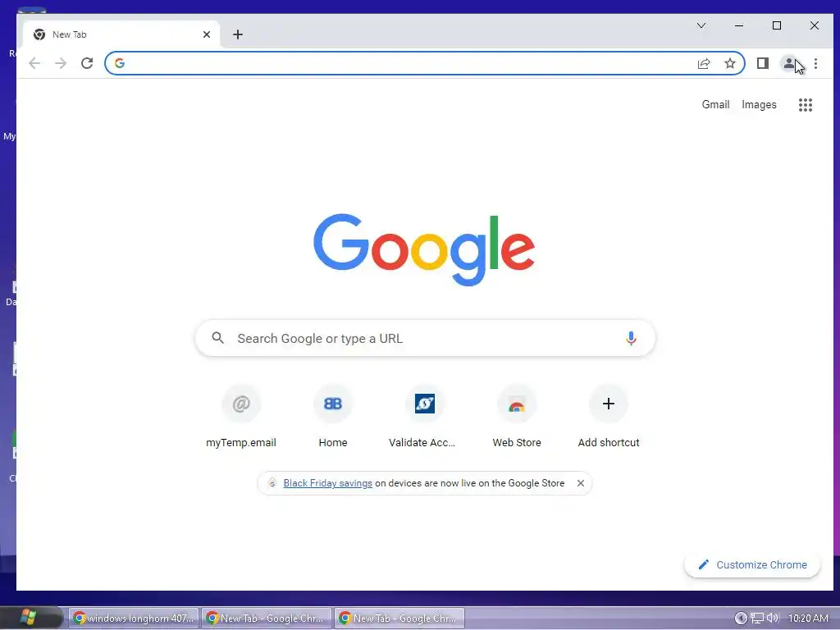The height and width of the screenshot is (630, 840).
Task: Click the Customize Chrome button
Action: tap(752, 565)
